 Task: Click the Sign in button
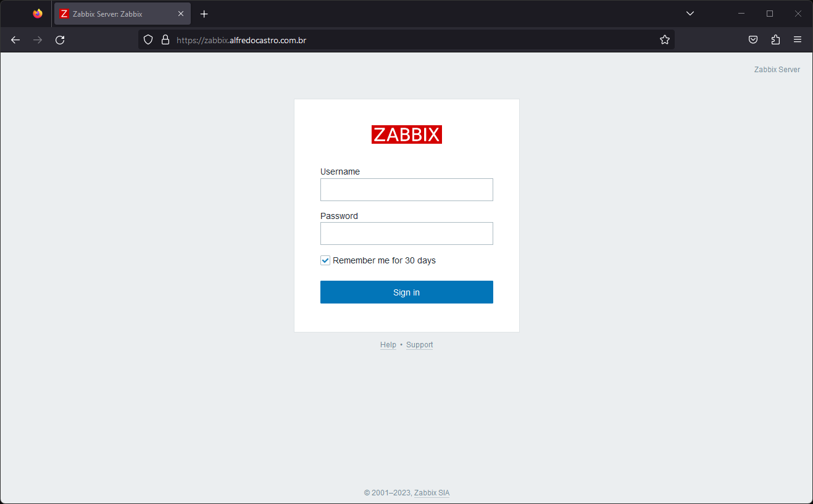click(x=407, y=292)
